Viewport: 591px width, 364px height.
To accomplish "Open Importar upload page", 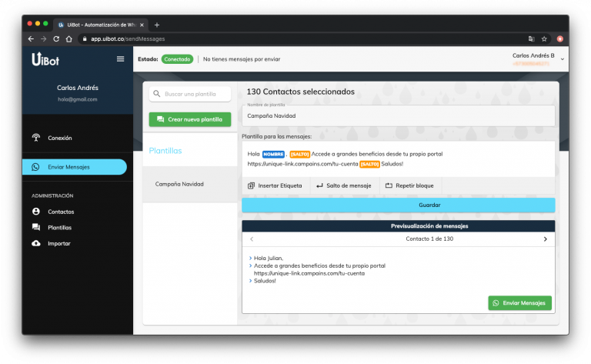I will (x=58, y=244).
